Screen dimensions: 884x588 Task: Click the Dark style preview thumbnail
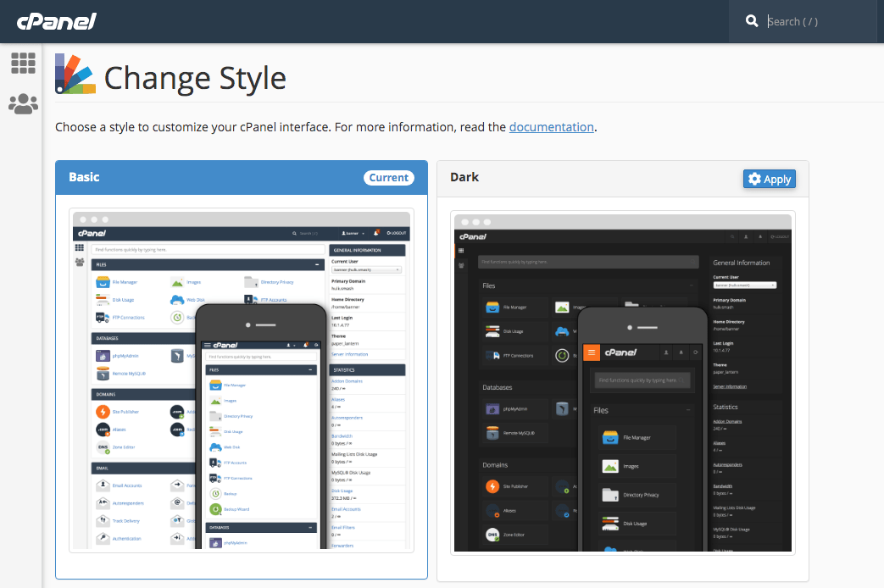point(623,381)
